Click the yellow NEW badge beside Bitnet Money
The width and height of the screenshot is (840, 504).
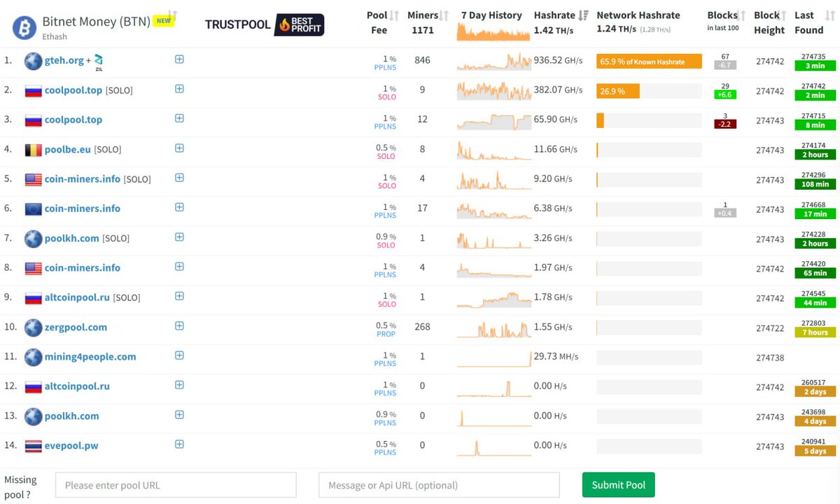[x=163, y=20]
